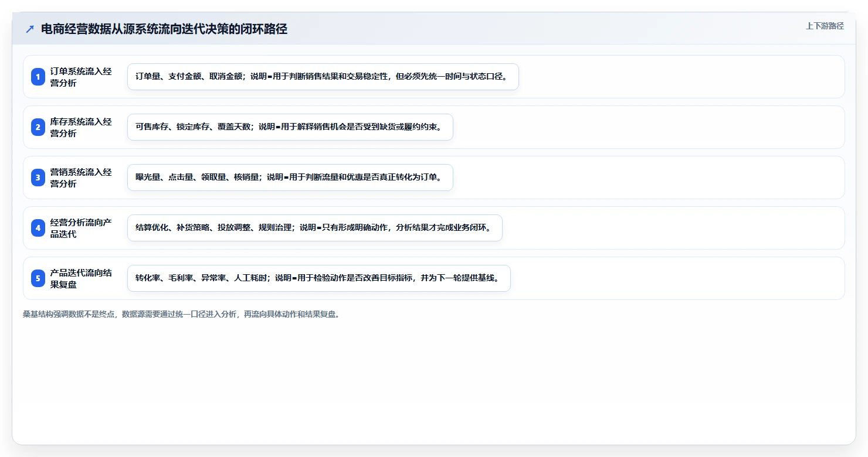Viewport: 868px width, 457px height.
Task: Open the 订单量、支付金额、取消金额 description box
Action: pos(323,77)
